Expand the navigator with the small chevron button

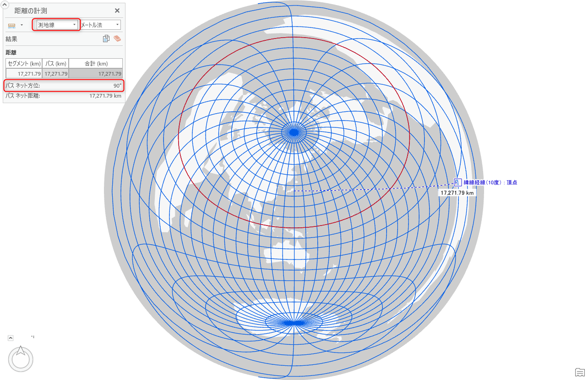(11, 338)
